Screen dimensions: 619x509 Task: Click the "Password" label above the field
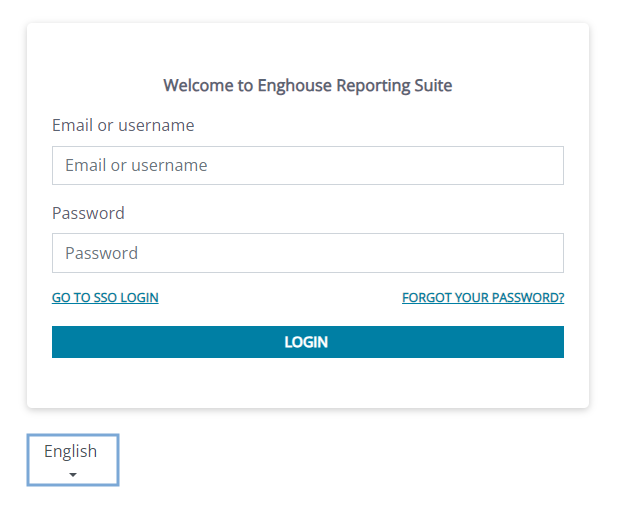(88, 213)
